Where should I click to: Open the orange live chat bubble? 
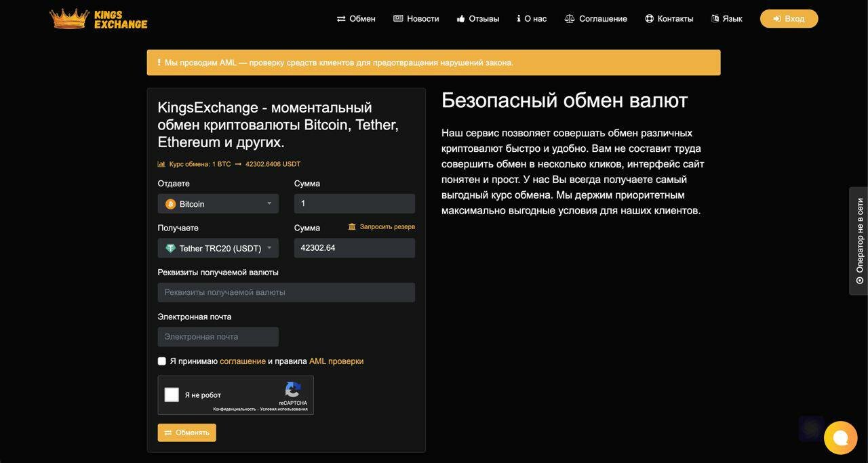click(840, 437)
